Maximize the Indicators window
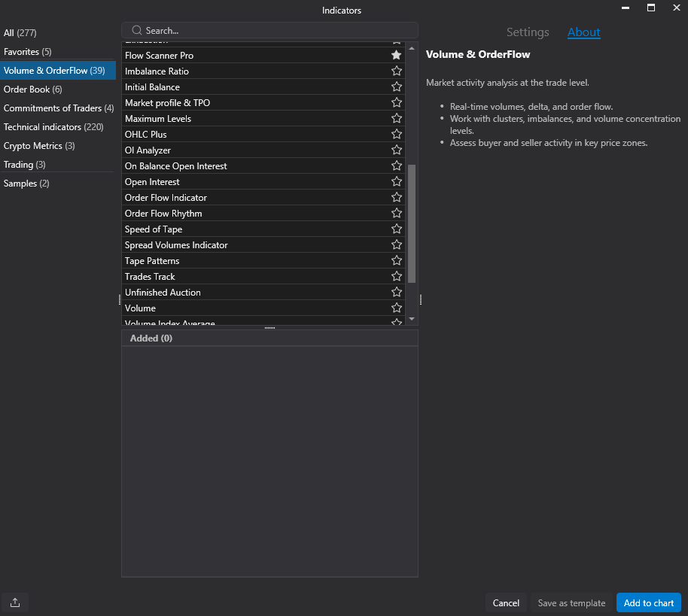This screenshot has height=616, width=688. pos(650,8)
